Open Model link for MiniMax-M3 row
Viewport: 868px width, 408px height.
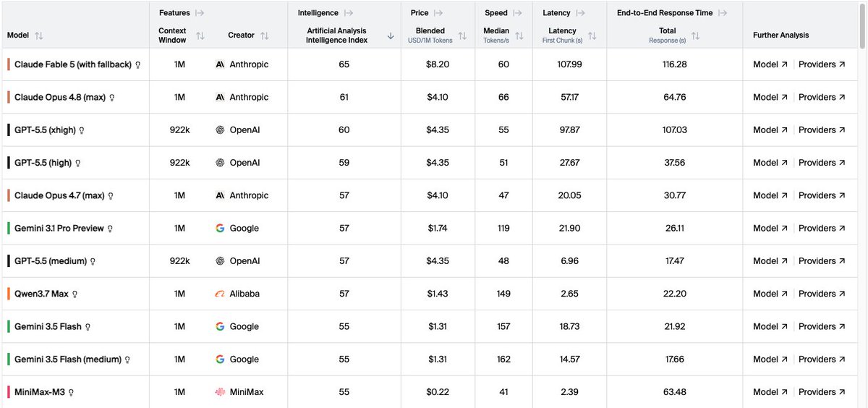point(770,392)
